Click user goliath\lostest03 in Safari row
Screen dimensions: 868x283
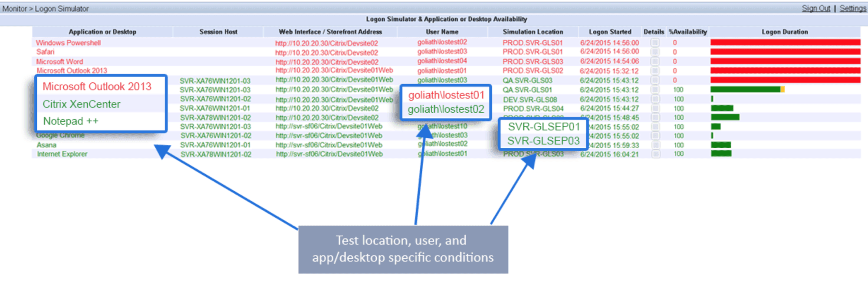coord(442,52)
